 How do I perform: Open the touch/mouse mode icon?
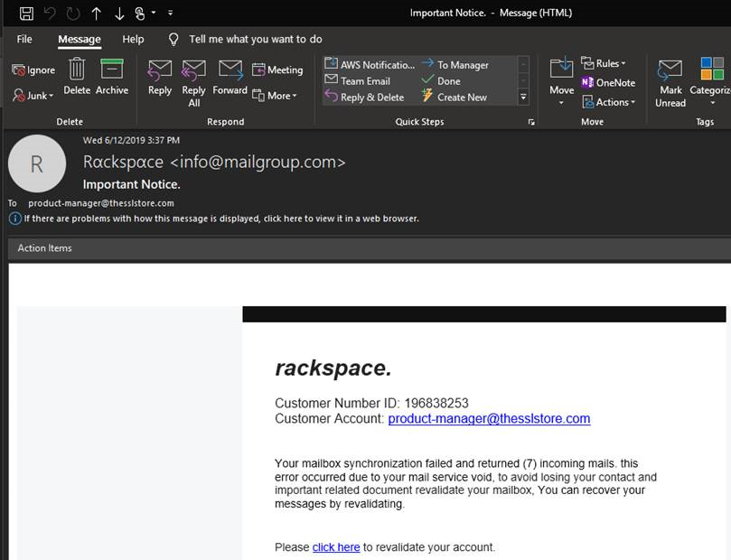point(140,14)
